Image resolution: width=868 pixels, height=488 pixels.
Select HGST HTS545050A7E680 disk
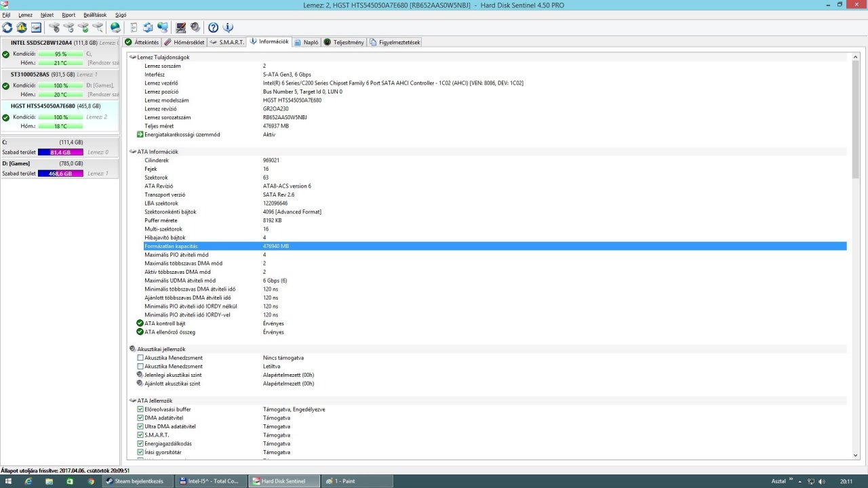point(60,117)
